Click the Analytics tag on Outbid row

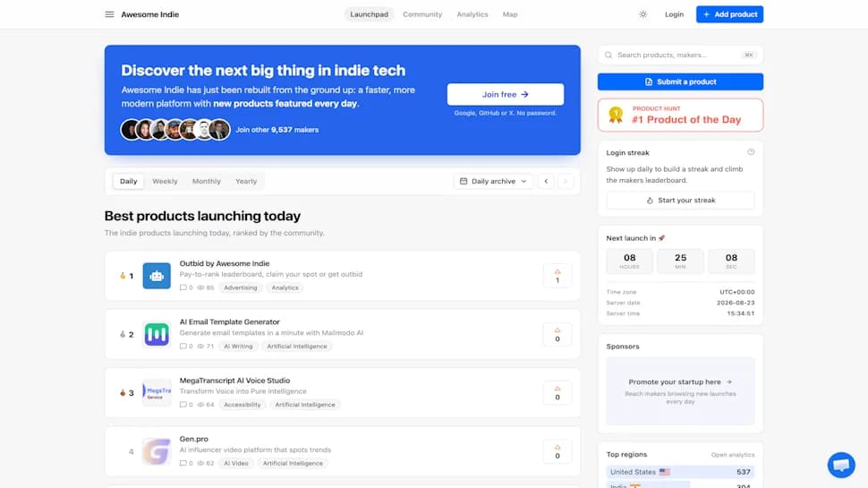pyautogui.click(x=285, y=287)
